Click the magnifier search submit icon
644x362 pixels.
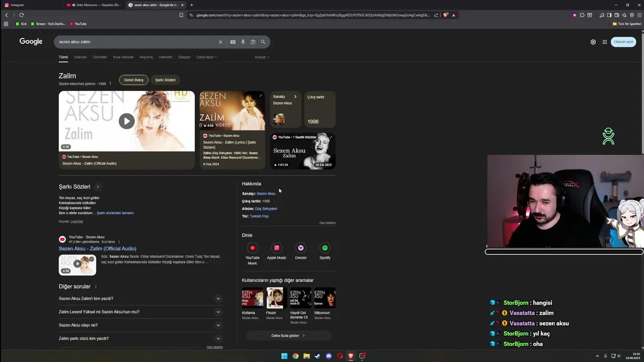[263, 42]
